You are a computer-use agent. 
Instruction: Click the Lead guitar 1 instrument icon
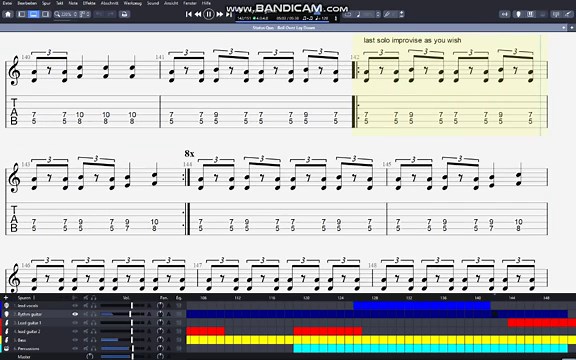pyautogui.click(x=7, y=323)
